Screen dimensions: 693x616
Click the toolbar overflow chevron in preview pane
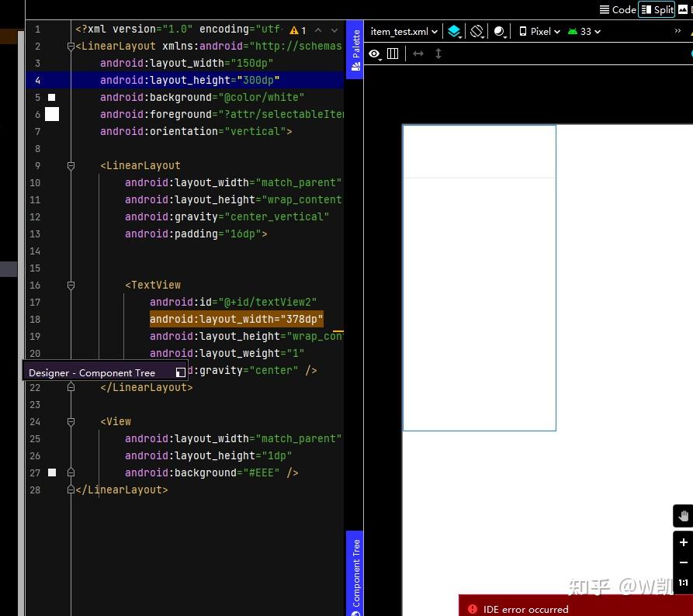tap(677, 31)
